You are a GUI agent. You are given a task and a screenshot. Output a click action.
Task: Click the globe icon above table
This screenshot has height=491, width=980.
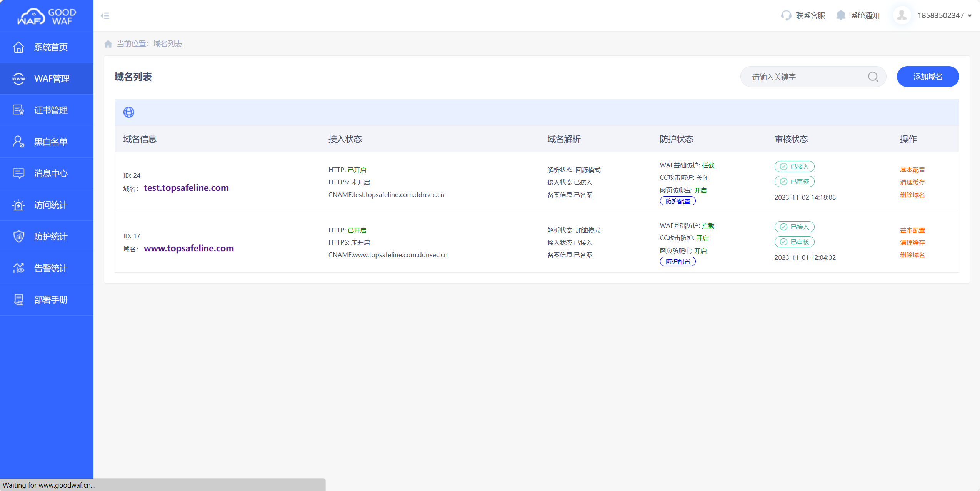tap(129, 112)
